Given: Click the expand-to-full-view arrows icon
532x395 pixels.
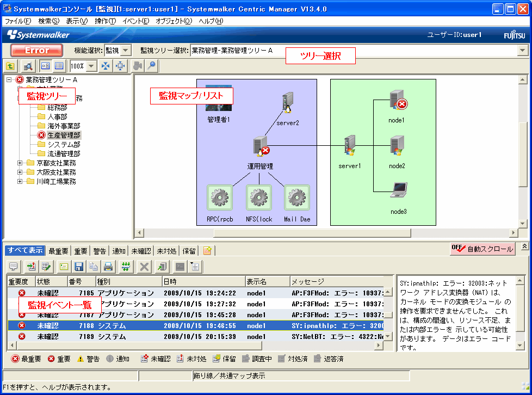Looking at the screenshot, I should tap(120, 66).
